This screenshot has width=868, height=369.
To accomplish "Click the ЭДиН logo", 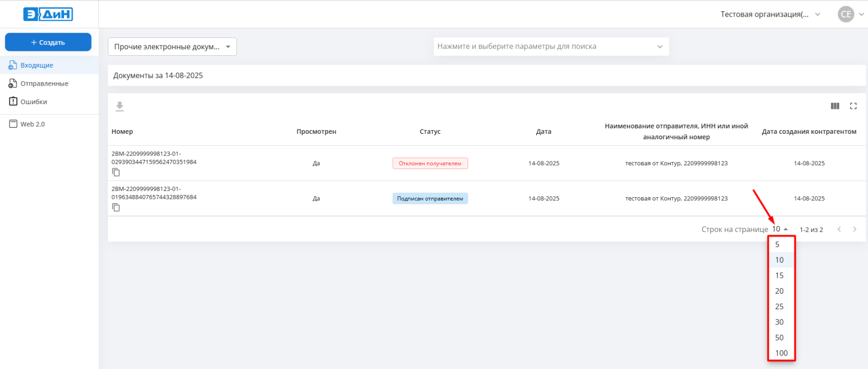I will click(x=48, y=14).
